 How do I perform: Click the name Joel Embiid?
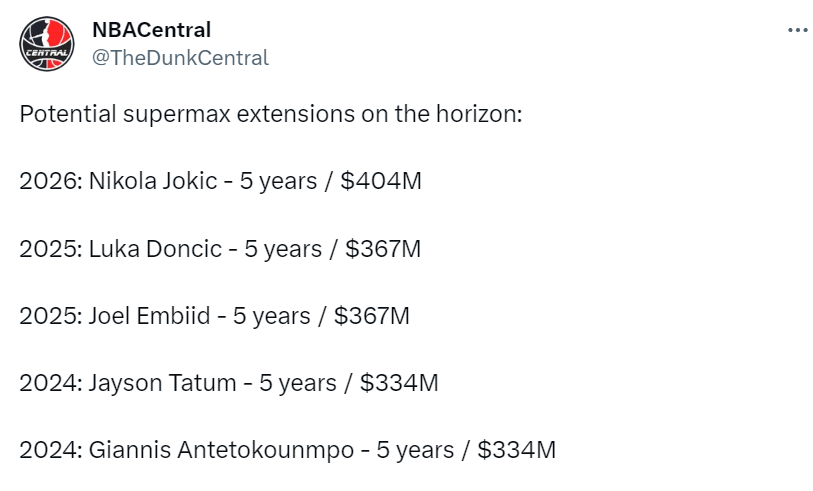coord(150,316)
